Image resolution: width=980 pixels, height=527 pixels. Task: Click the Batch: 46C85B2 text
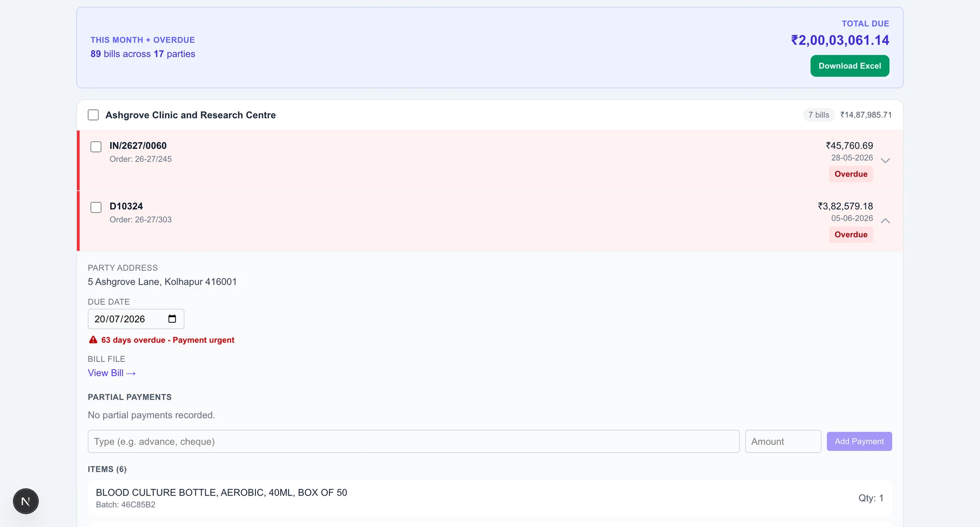point(125,505)
